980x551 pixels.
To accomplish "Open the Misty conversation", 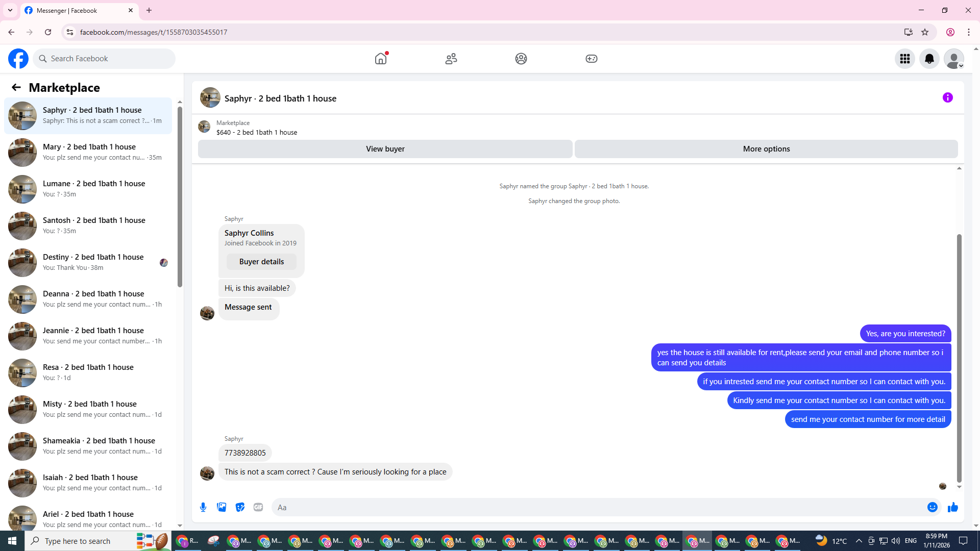I will coord(88,410).
